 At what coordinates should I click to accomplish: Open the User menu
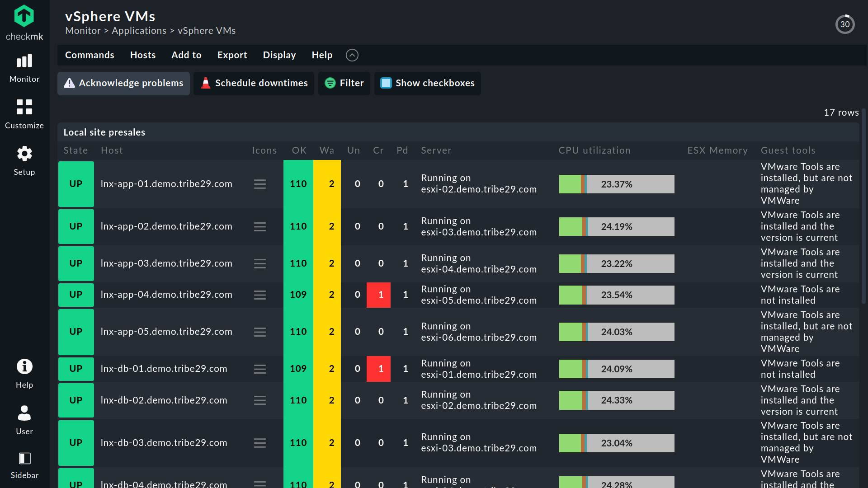click(24, 420)
